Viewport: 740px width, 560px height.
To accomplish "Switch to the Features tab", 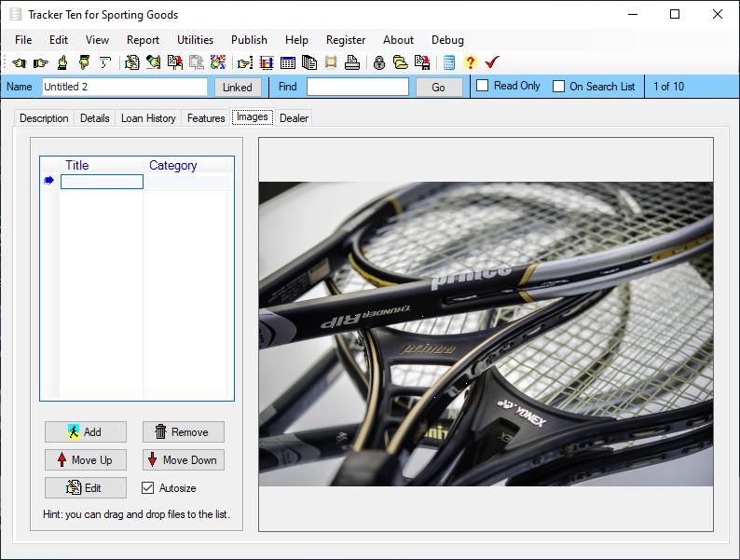I will (x=206, y=118).
